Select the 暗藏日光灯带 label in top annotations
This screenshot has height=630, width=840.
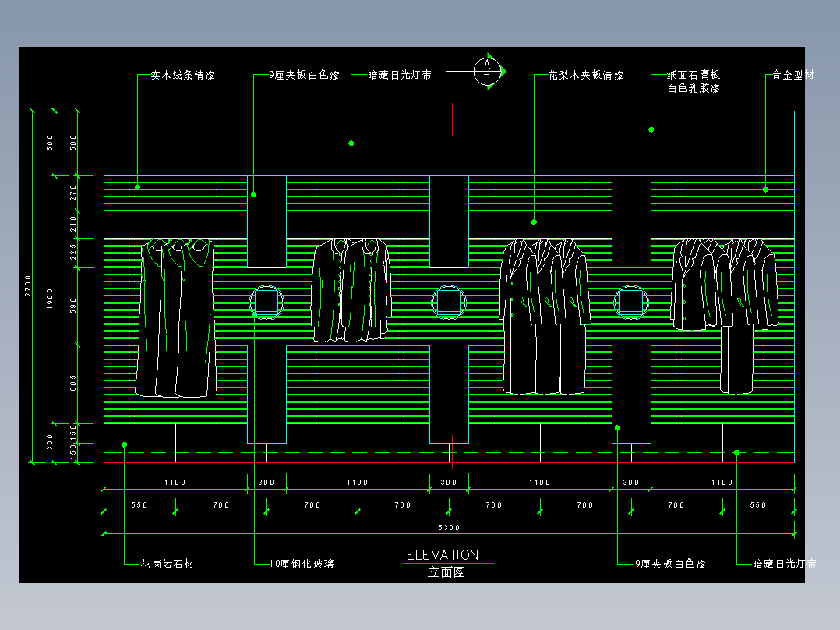[400, 76]
